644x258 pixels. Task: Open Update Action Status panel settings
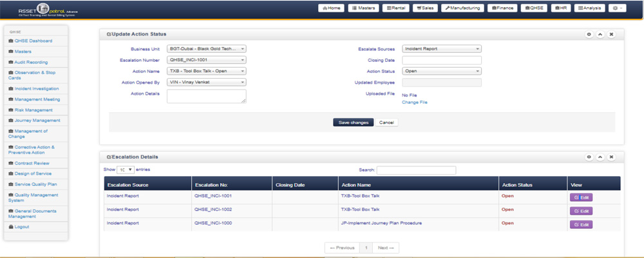(589, 34)
